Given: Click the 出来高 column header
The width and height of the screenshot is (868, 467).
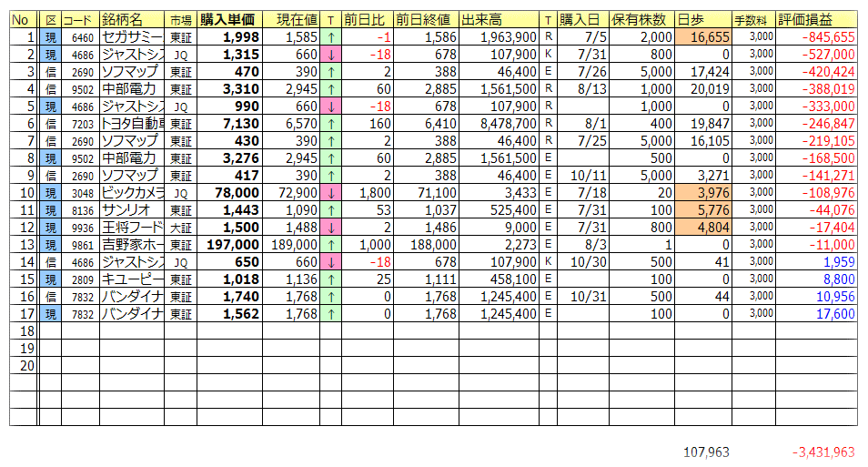Looking at the screenshot, I should point(499,20).
